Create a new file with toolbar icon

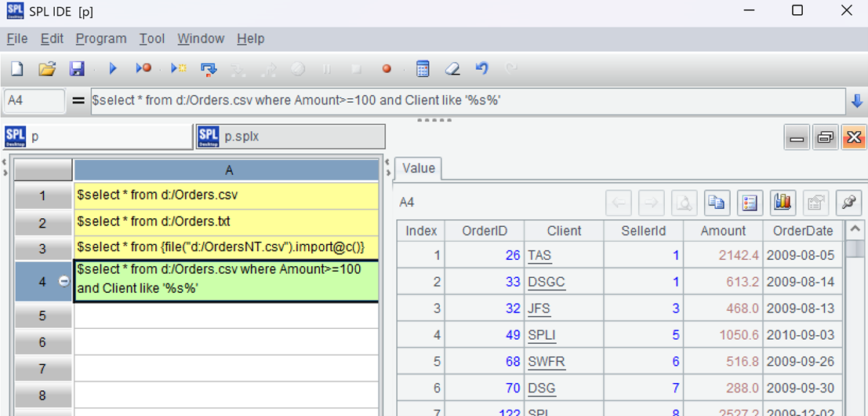point(17,69)
